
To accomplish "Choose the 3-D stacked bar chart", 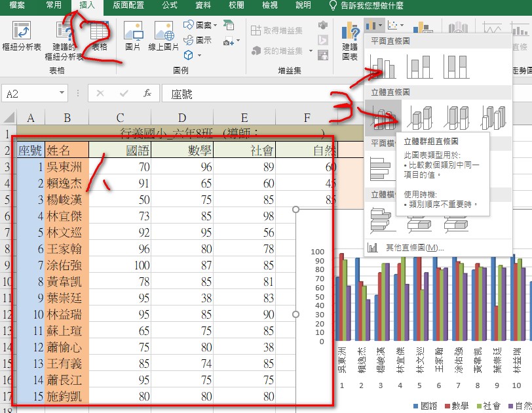I will pyautogui.click(x=420, y=224).
